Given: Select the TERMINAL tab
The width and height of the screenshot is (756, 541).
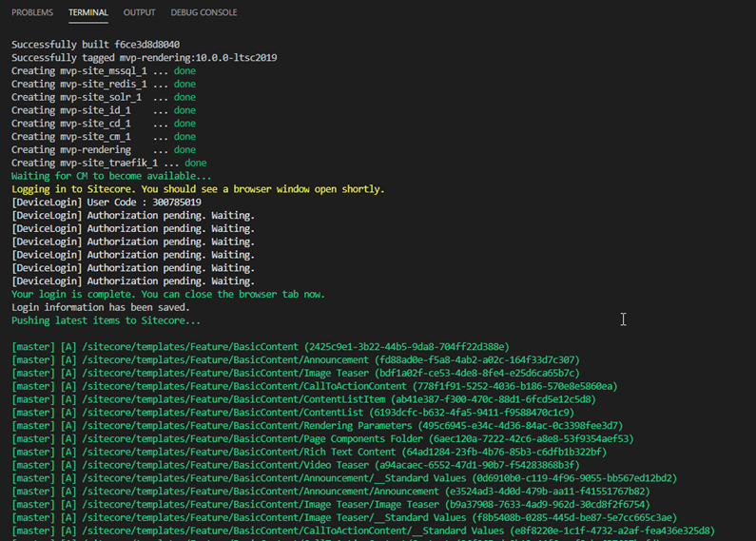Looking at the screenshot, I should 88,12.
